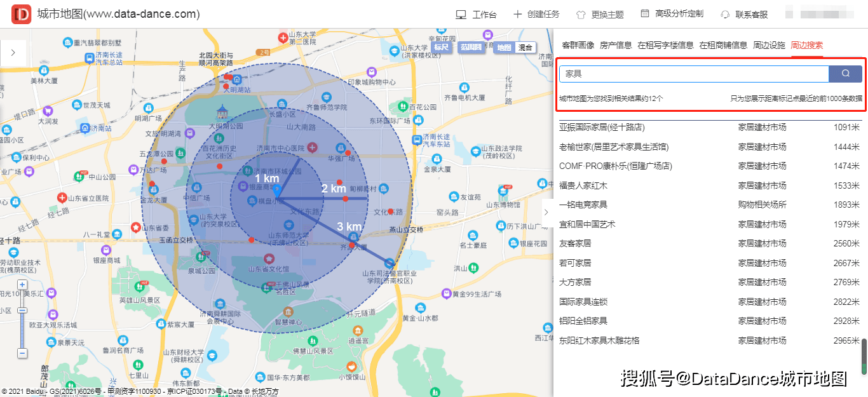Click the 百花公园 park icon
The height and width of the screenshot is (397, 868).
point(403,107)
